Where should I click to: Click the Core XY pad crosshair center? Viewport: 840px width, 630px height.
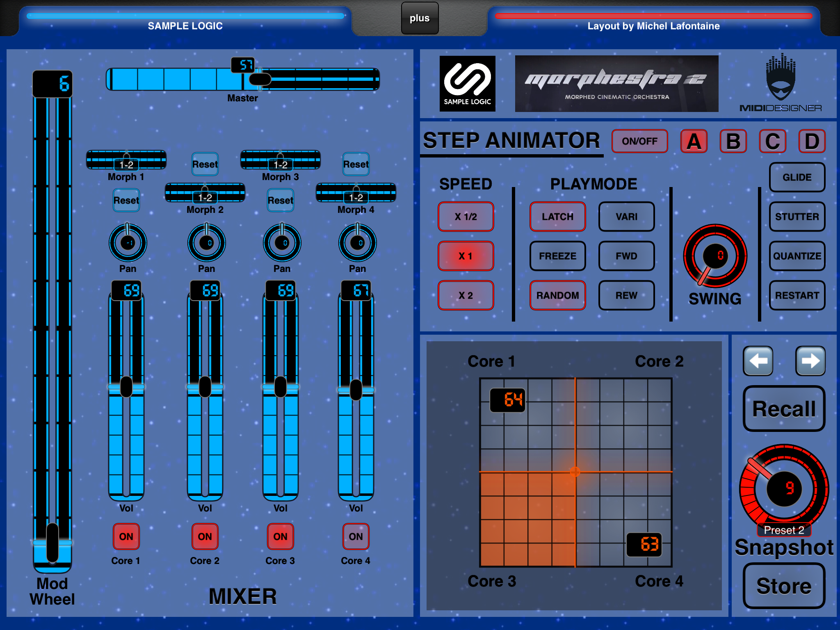(575, 472)
